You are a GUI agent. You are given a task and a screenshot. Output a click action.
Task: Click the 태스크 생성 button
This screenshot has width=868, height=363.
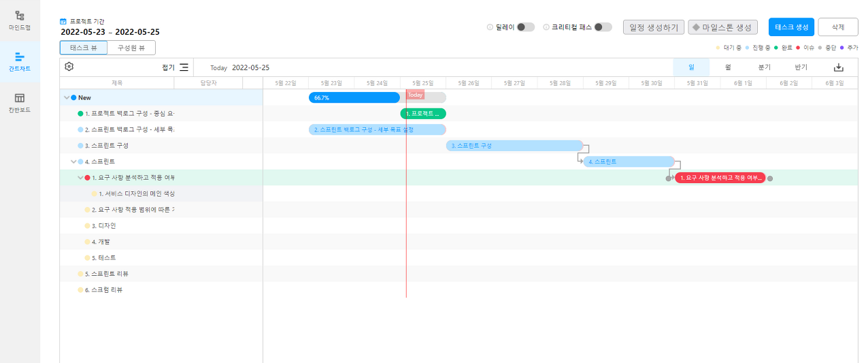[791, 27]
